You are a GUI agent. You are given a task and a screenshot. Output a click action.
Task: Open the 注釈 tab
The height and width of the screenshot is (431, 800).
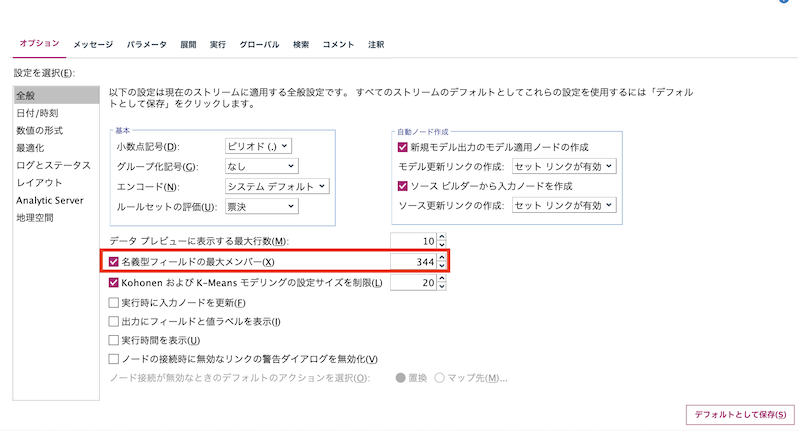pos(376,45)
